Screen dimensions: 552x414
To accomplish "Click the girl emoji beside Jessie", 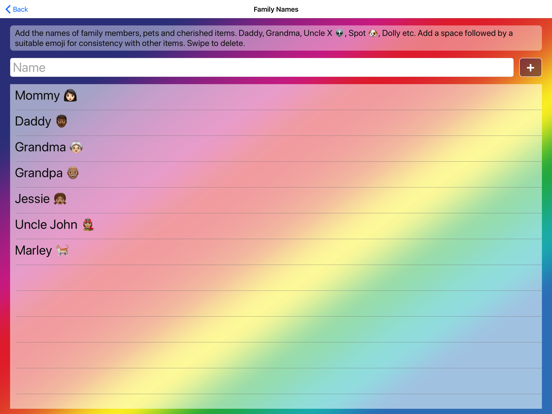I will point(60,199).
